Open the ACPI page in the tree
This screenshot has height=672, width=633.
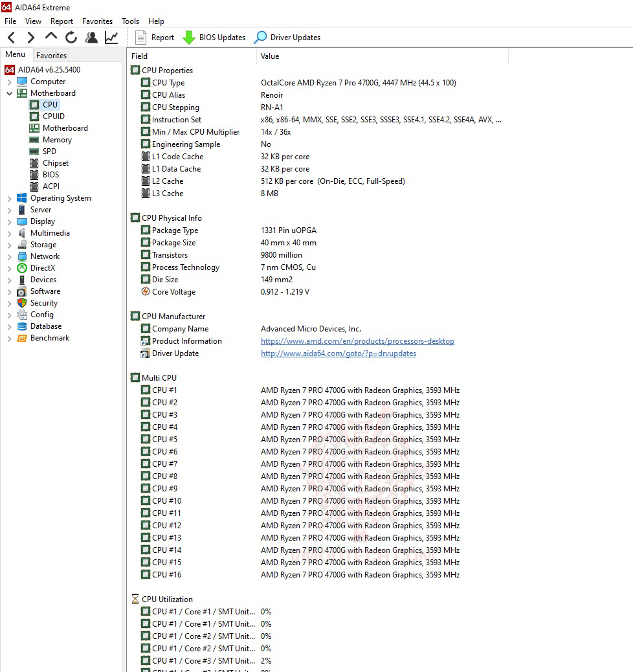(x=45, y=186)
